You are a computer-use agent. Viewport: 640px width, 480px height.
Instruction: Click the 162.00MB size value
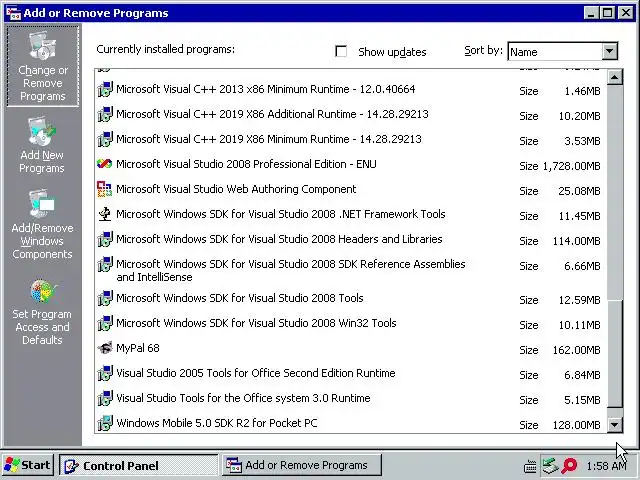(576, 350)
